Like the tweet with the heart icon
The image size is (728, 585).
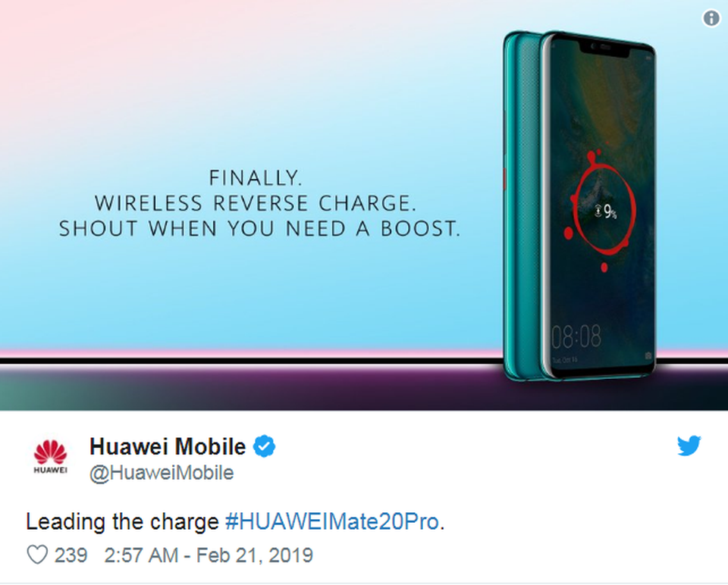(x=37, y=555)
